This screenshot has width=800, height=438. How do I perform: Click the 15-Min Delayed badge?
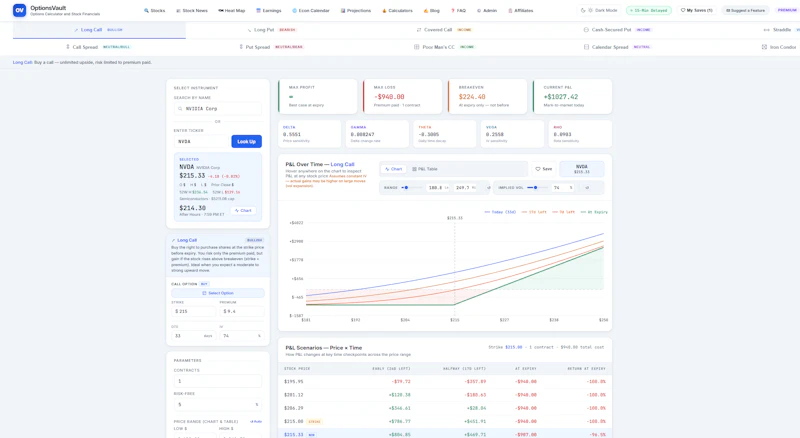649,10
